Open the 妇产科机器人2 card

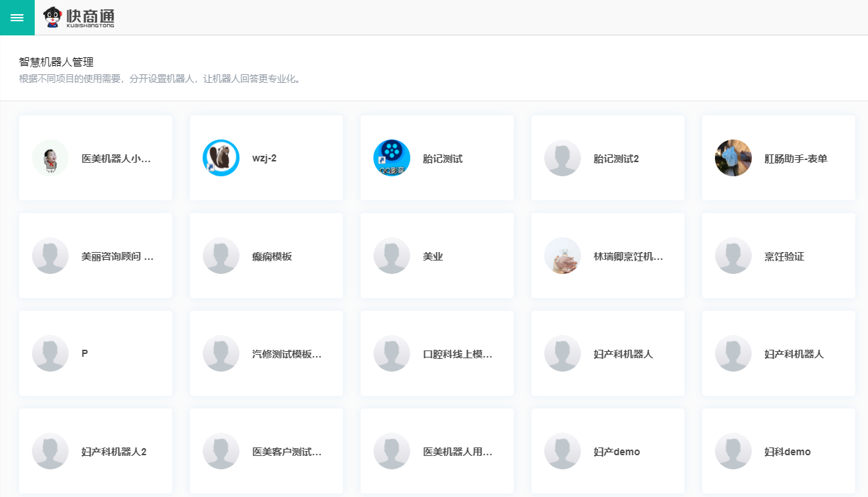96,451
